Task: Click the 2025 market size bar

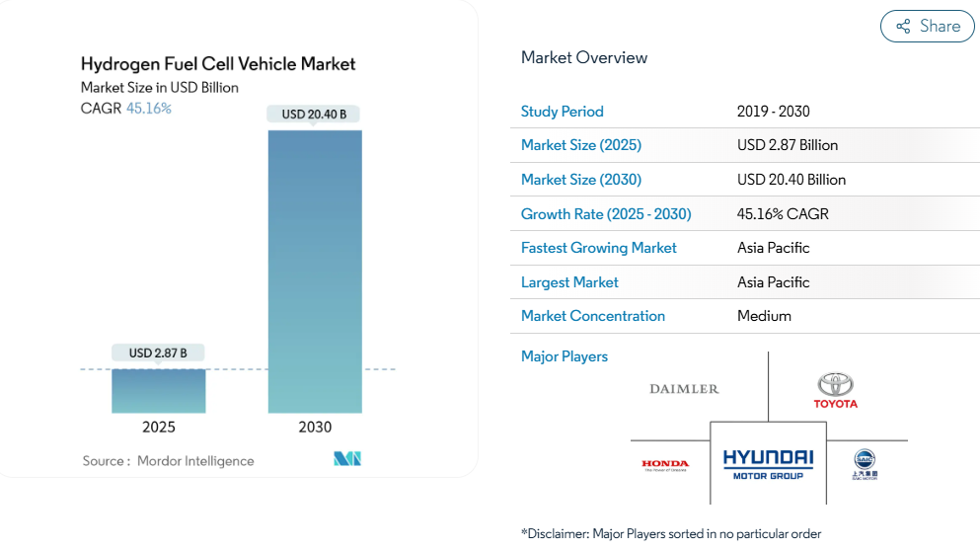Action: click(x=159, y=391)
